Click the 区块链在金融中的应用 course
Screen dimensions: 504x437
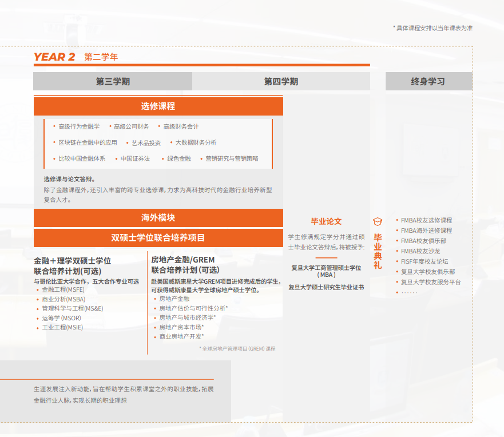click(88, 142)
